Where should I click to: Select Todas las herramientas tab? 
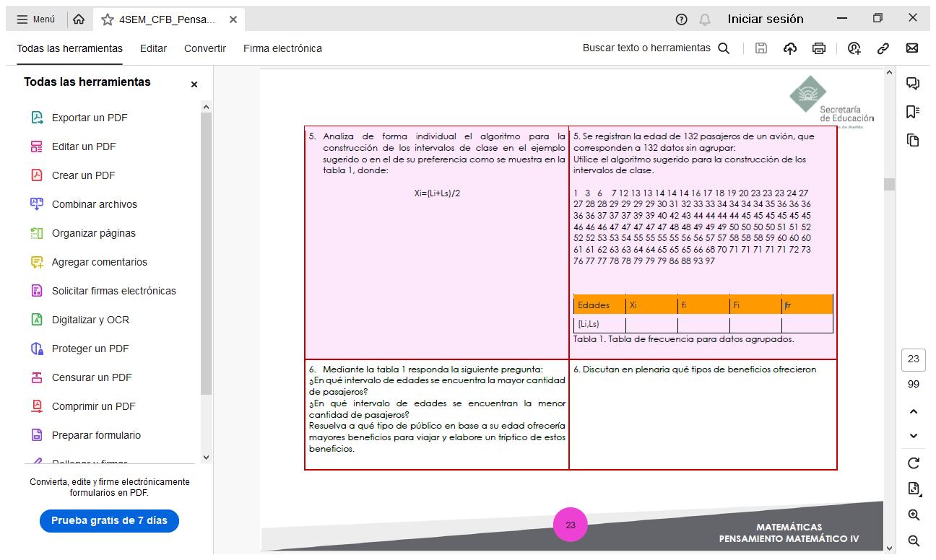70,48
